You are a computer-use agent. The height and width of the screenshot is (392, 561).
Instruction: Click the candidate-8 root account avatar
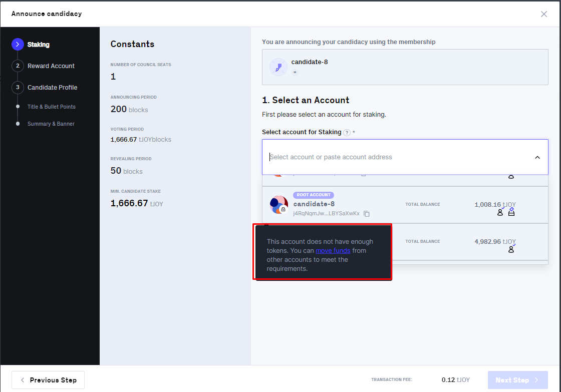click(x=278, y=205)
